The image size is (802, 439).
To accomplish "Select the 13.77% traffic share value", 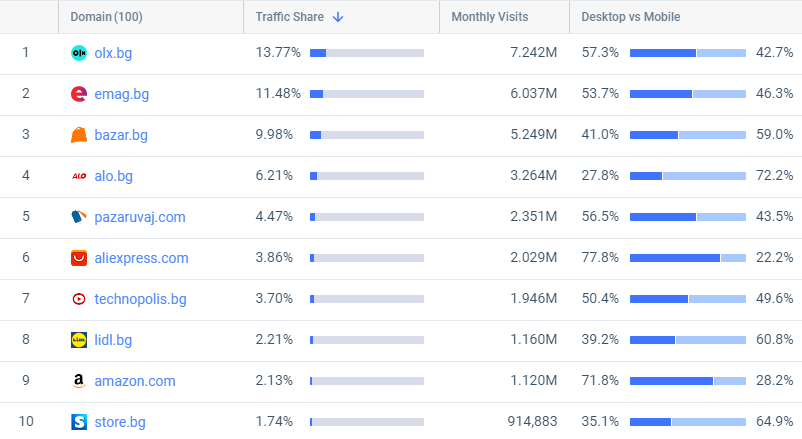I will pyautogui.click(x=278, y=52).
